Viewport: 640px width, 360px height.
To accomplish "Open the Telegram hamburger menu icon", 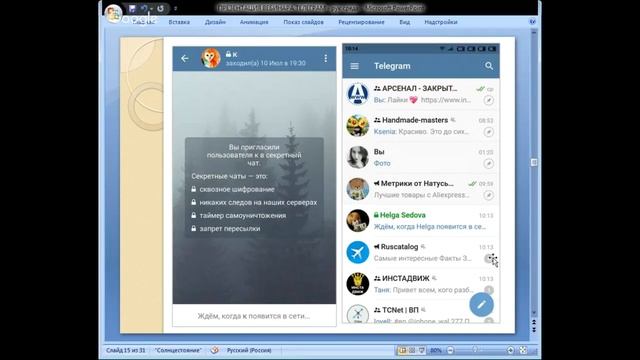I will [354, 66].
